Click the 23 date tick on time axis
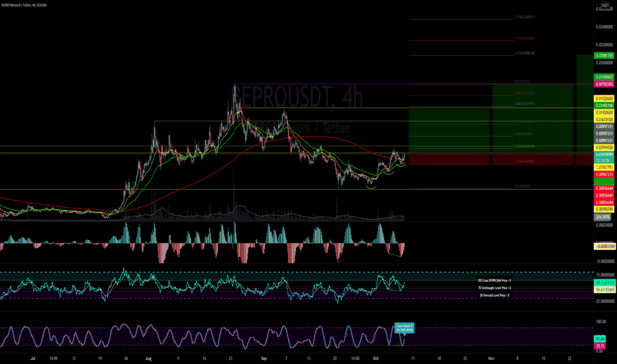This screenshot has height=364, width=617. point(230,359)
